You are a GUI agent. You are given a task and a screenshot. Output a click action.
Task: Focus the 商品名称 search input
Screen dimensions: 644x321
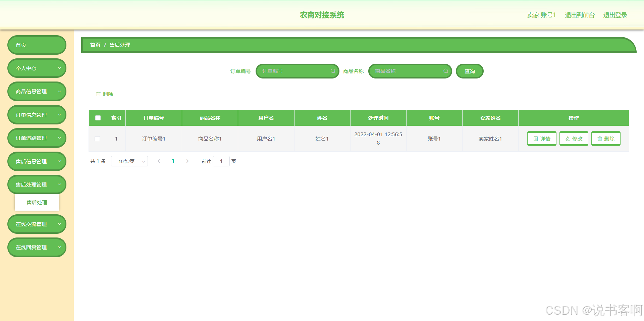click(x=410, y=71)
